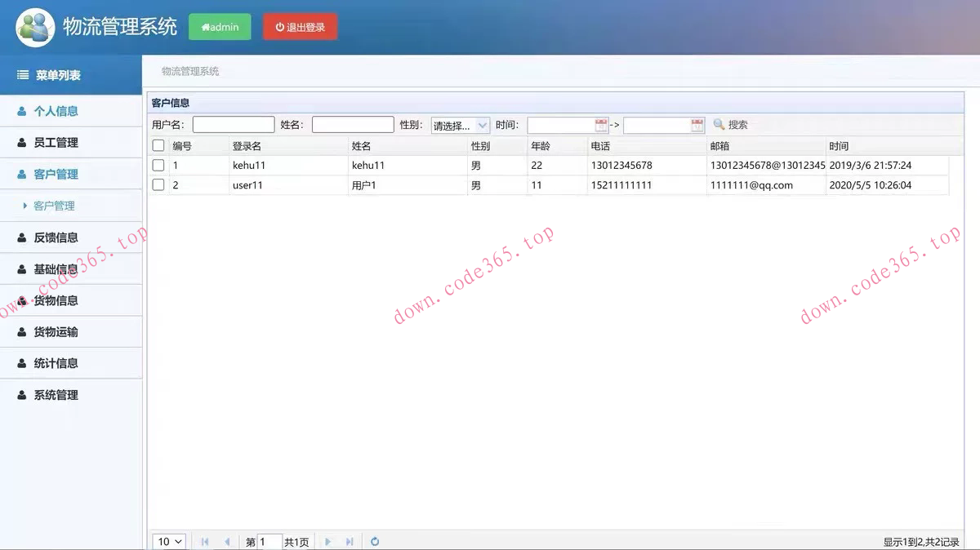Click the end time input field
This screenshot has width=980, height=550.
657,125
